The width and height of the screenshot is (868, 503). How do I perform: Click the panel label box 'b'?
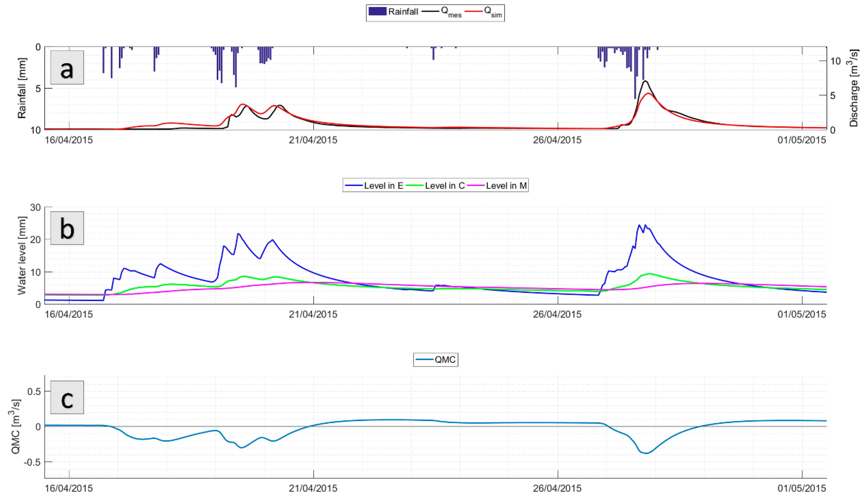(x=67, y=228)
